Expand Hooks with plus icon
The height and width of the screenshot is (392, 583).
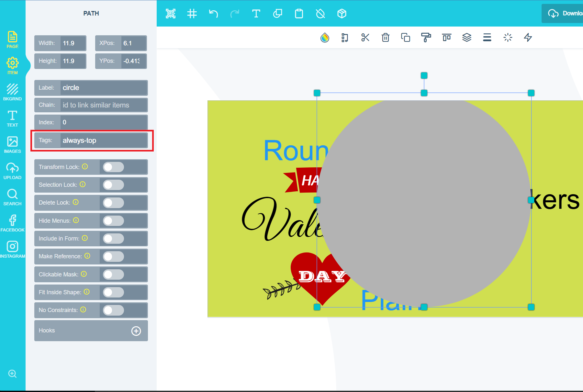[136, 331]
